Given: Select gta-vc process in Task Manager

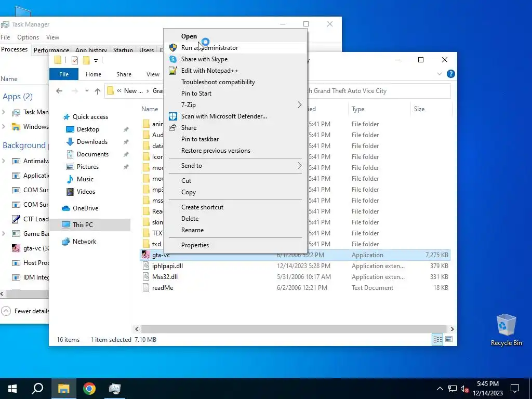Looking at the screenshot, I should coord(31,248).
